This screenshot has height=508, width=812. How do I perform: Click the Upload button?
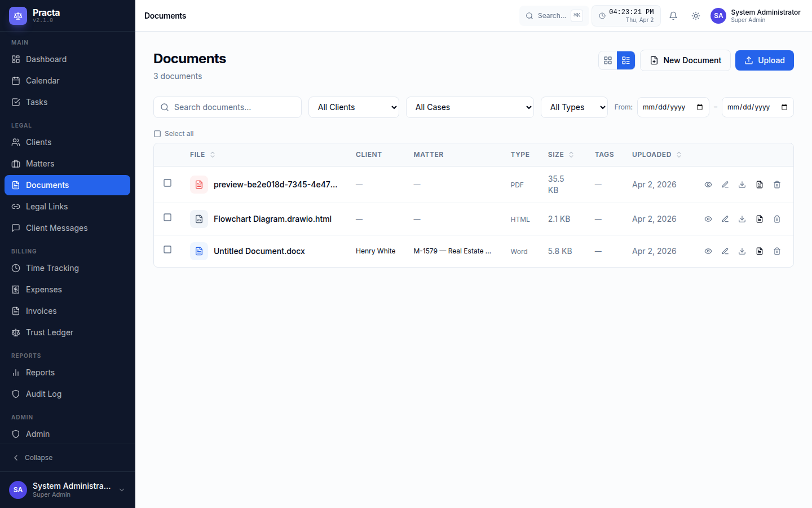(764, 60)
